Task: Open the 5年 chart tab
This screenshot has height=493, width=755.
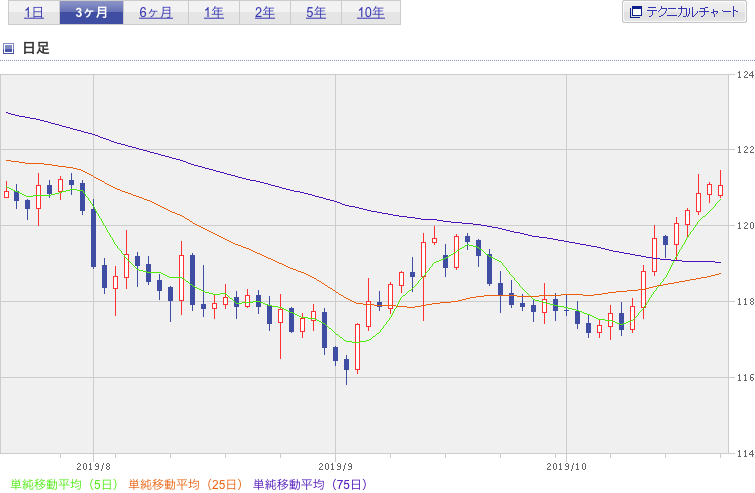Action: pos(316,12)
